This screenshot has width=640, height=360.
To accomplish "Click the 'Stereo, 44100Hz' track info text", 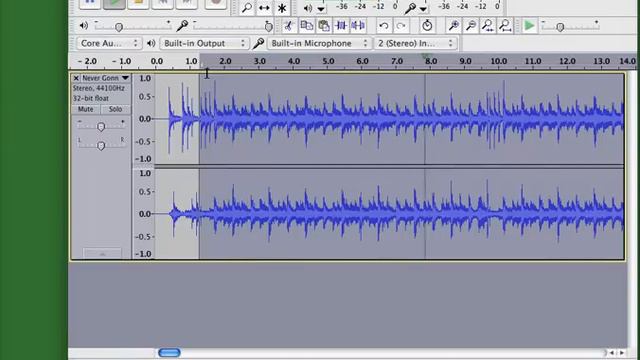I will click(99, 88).
